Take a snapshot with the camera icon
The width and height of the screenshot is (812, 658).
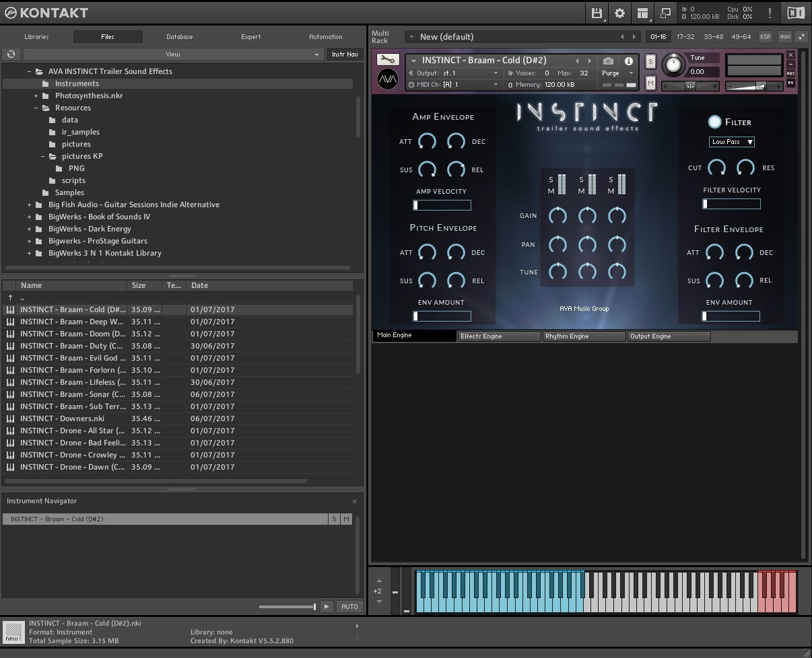[x=608, y=61]
